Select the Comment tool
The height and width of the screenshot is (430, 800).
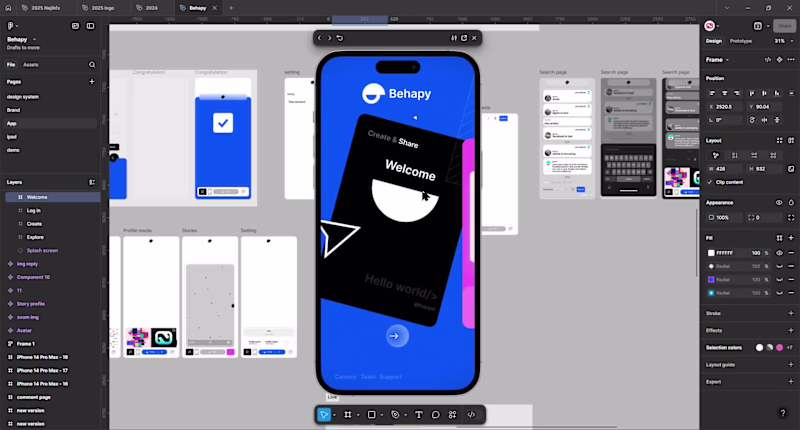click(x=435, y=415)
